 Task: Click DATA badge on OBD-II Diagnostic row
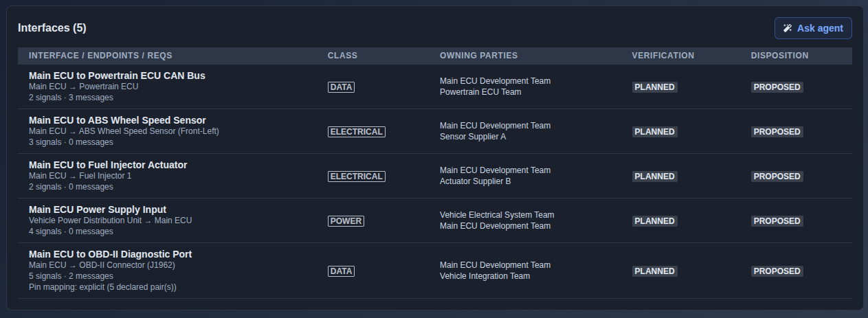pos(341,271)
